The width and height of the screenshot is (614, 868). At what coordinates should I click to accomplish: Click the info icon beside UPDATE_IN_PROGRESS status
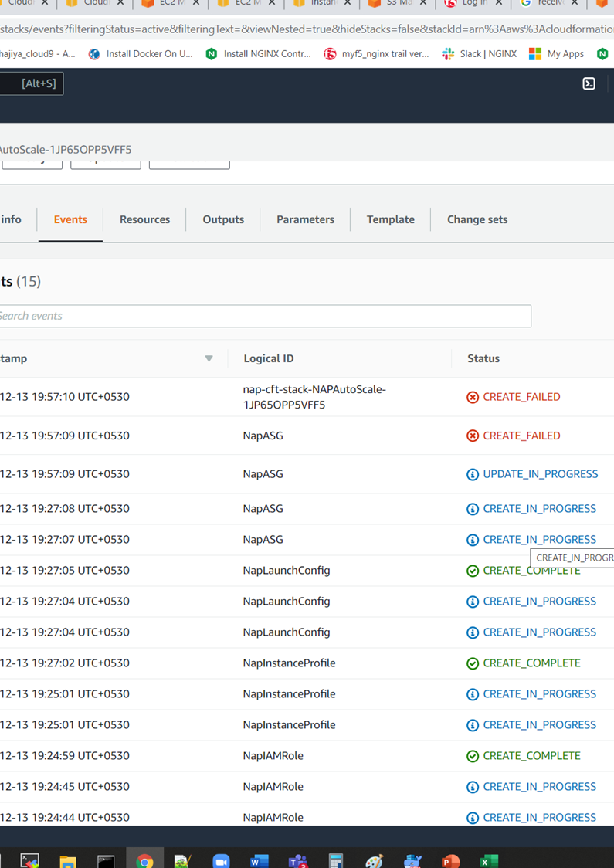(472, 474)
